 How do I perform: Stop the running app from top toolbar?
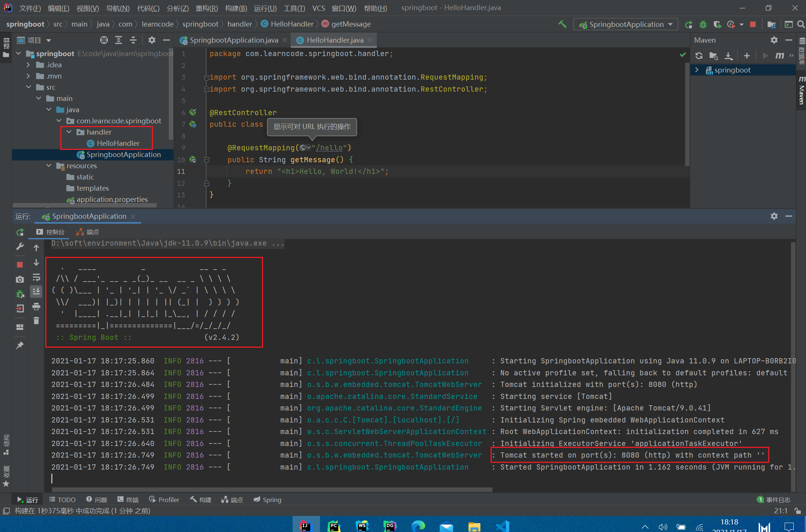pos(753,24)
